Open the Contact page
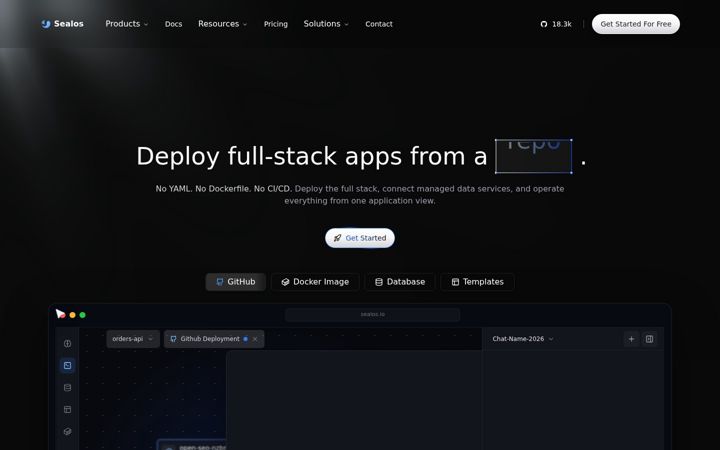This screenshot has height=450, width=720. pyautogui.click(x=379, y=24)
